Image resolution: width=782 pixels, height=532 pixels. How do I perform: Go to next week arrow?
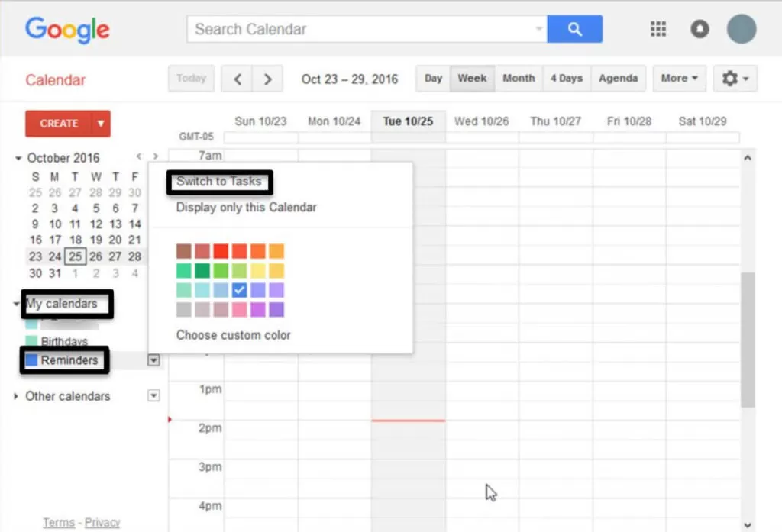click(x=268, y=79)
